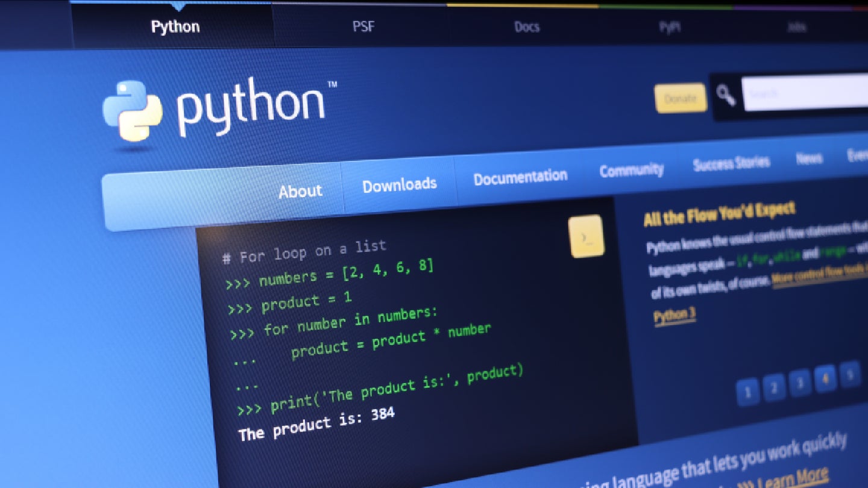
Task: Open the News navigation item
Action: (x=808, y=158)
